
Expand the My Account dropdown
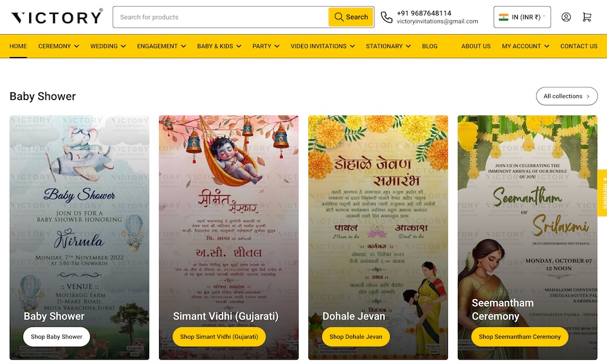point(525,46)
